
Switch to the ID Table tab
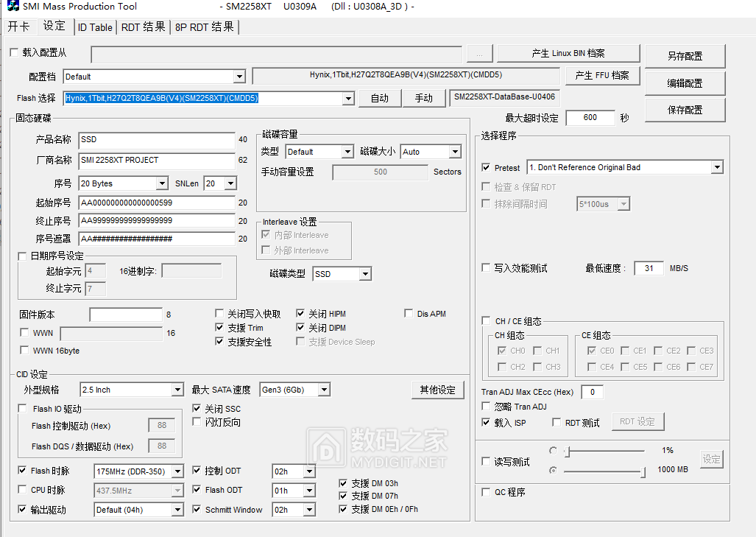tap(95, 27)
